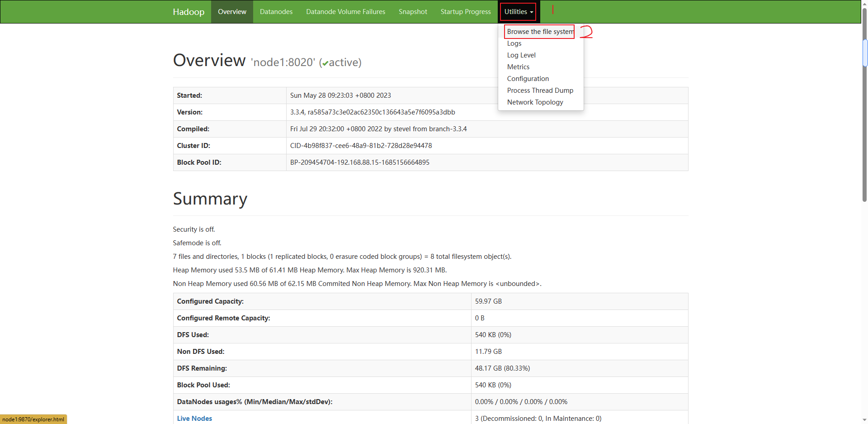868x424 pixels.
Task: Click DFS Used value 540 KB
Action: pos(493,335)
